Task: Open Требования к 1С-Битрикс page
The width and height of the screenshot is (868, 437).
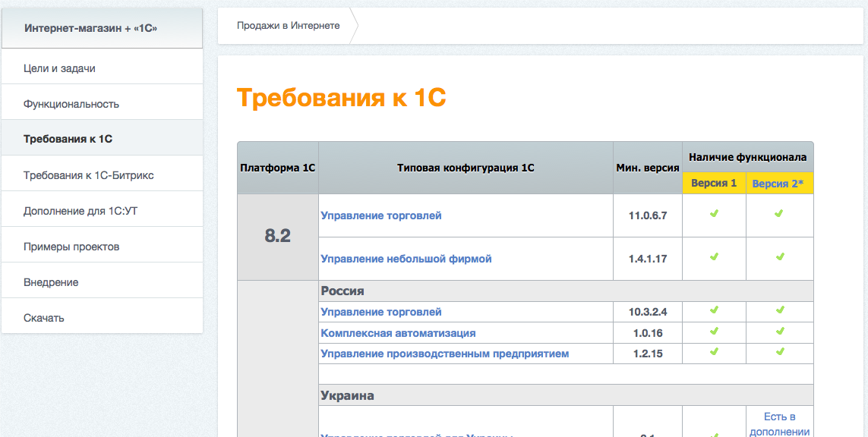Action: click(x=102, y=175)
